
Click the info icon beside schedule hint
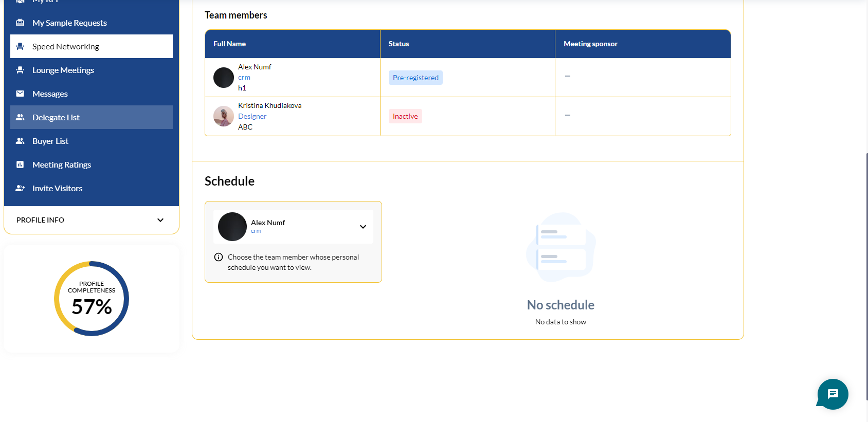point(219,257)
